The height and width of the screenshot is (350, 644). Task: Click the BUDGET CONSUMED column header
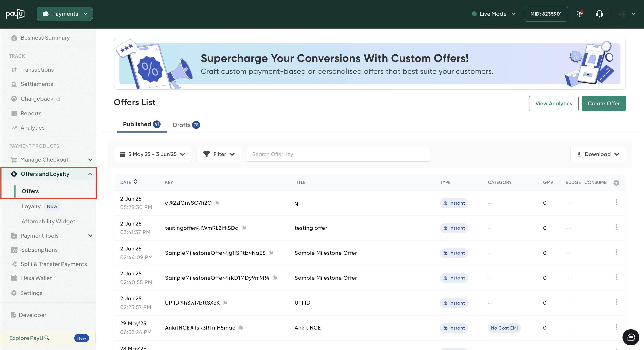pyautogui.click(x=586, y=182)
